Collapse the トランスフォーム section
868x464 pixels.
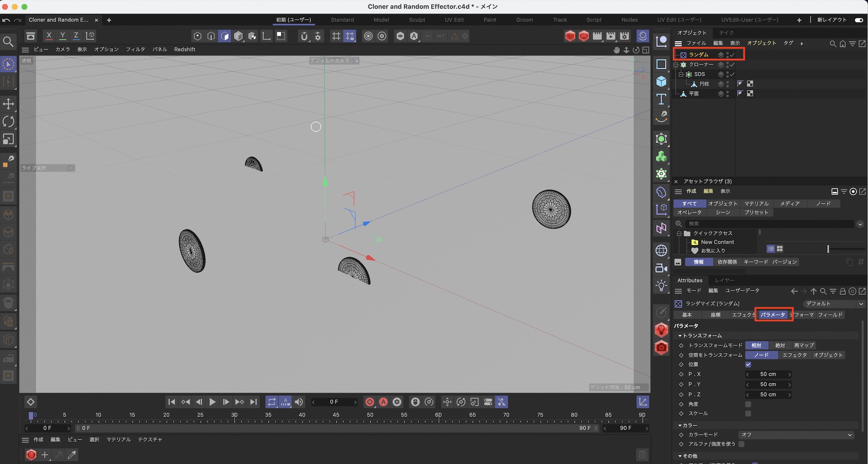(680, 336)
